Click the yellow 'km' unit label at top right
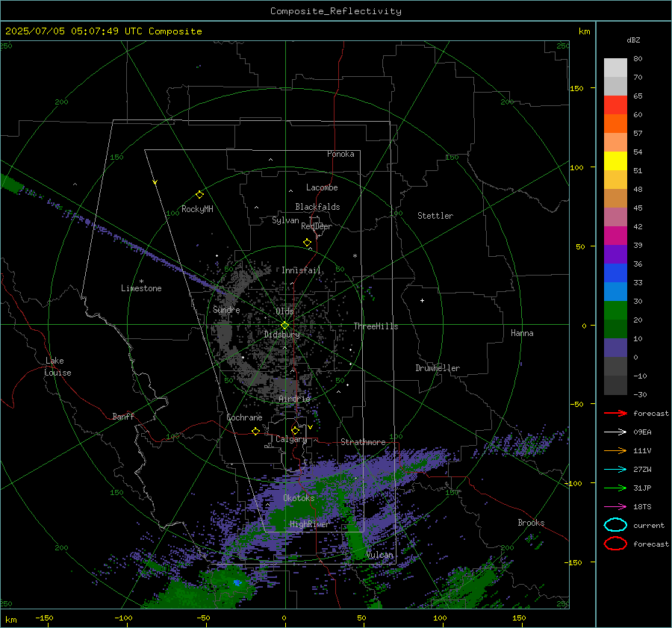Viewport: 672px width, 628px height. 584,31
